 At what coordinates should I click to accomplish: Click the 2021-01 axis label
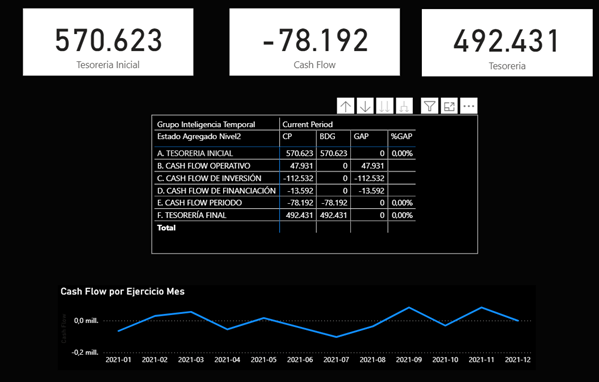[x=118, y=359]
